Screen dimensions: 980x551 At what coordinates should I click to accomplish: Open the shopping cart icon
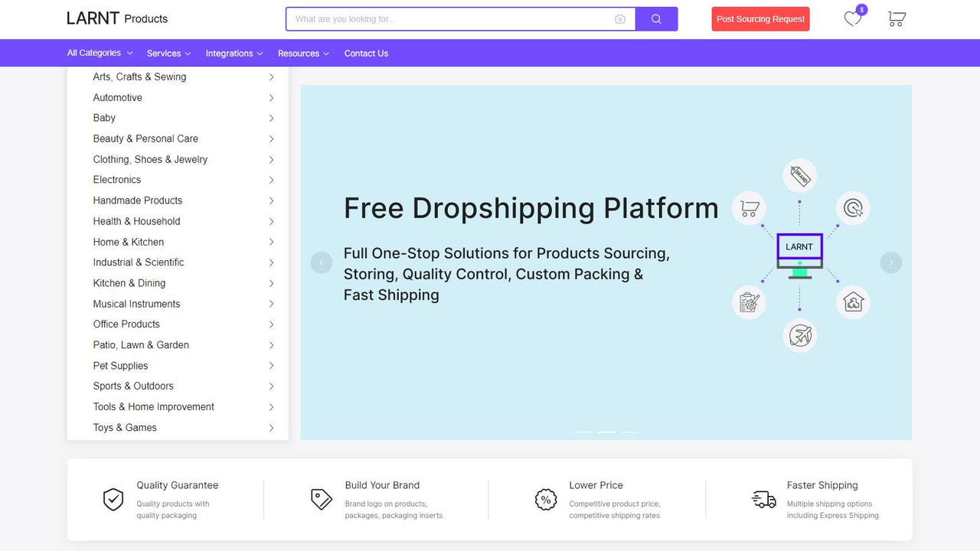tap(896, 19)
